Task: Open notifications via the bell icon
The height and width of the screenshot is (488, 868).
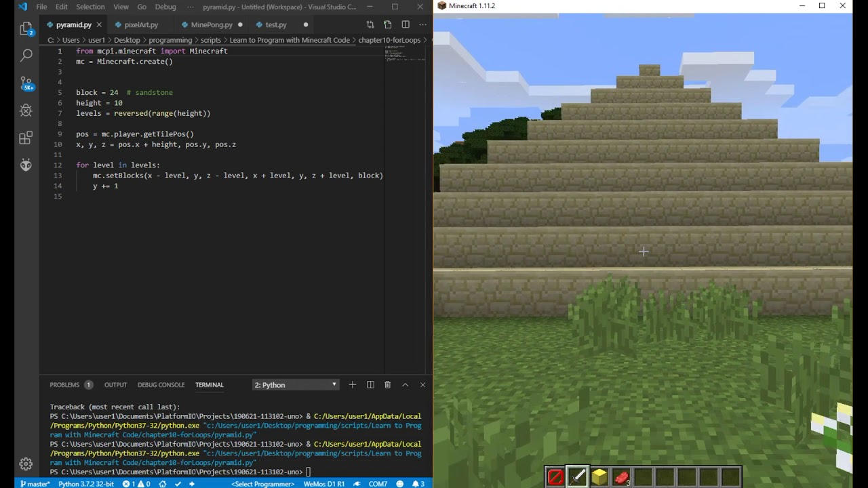Action: click(418, 484)
